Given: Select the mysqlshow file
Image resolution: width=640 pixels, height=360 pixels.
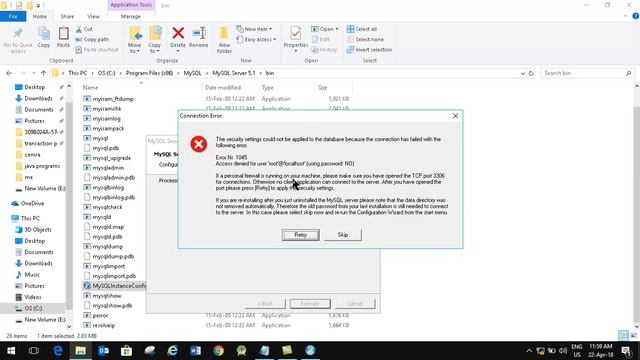Looking at the screenshot, I should pyautogui.click(x=107, y=296).
